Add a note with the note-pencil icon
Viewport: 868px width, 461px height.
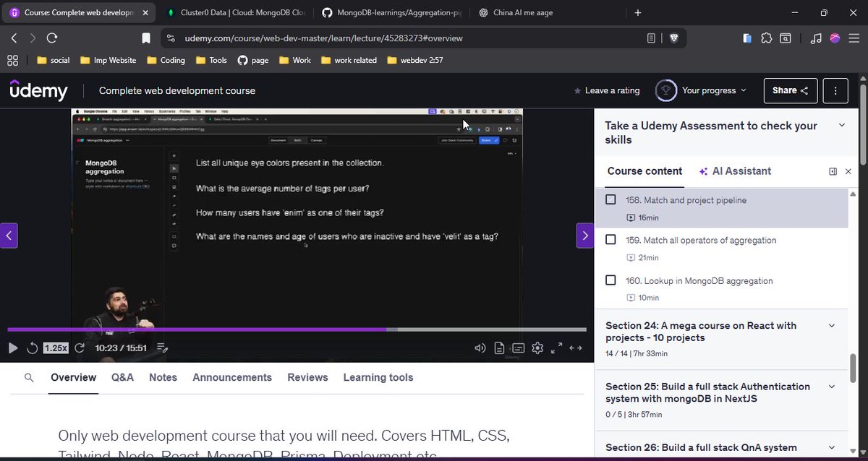(162, 348)
